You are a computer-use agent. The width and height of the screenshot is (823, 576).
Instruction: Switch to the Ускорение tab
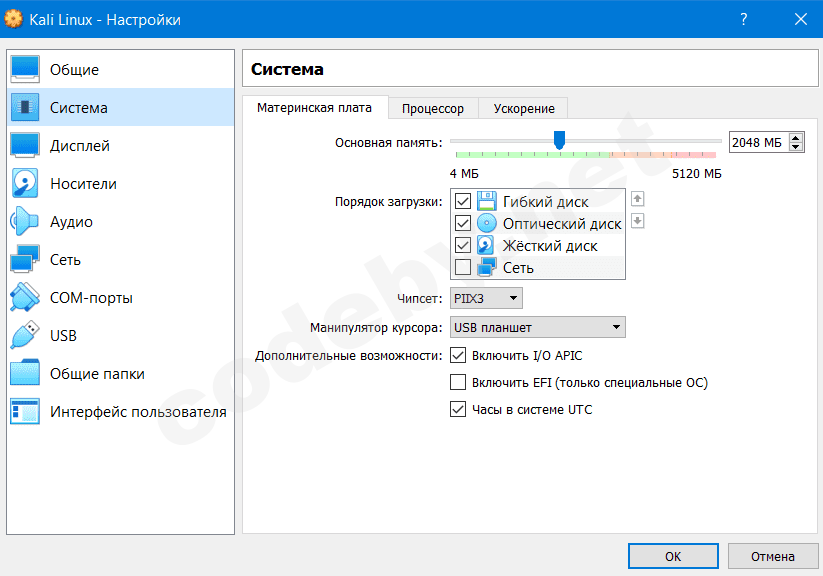point(523,108)
